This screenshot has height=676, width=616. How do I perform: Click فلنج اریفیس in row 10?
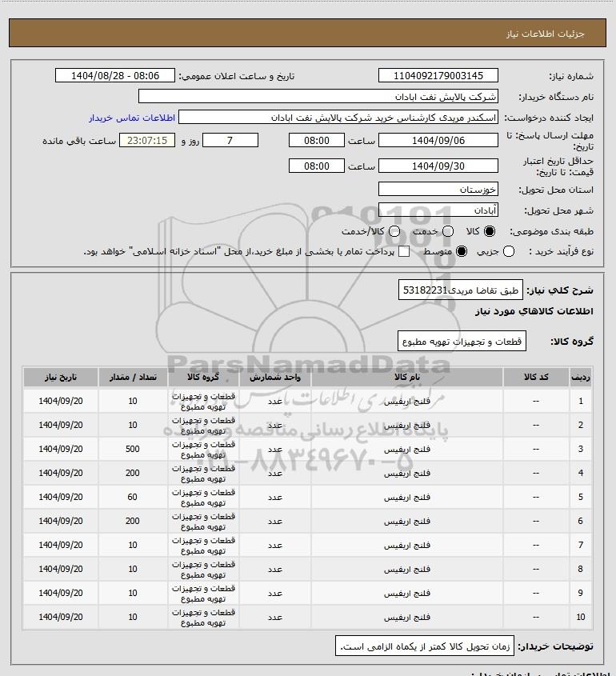407,618
